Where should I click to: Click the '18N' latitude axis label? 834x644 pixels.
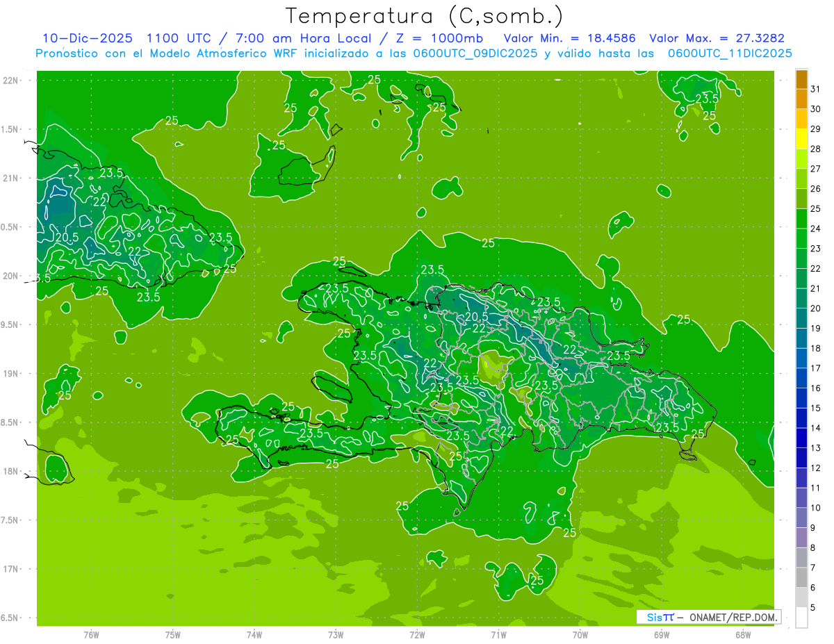coord(11,471)
